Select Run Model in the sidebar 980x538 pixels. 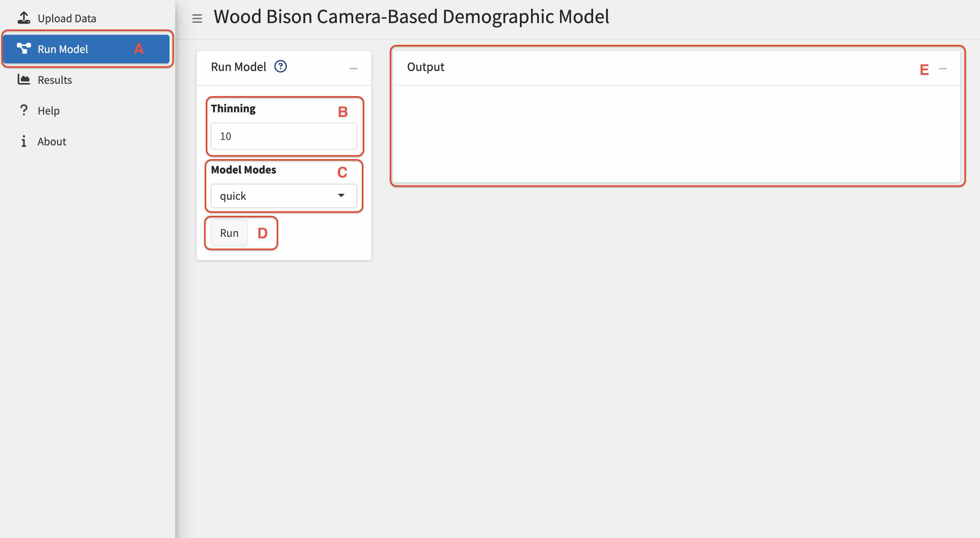[x=86, y=49]
